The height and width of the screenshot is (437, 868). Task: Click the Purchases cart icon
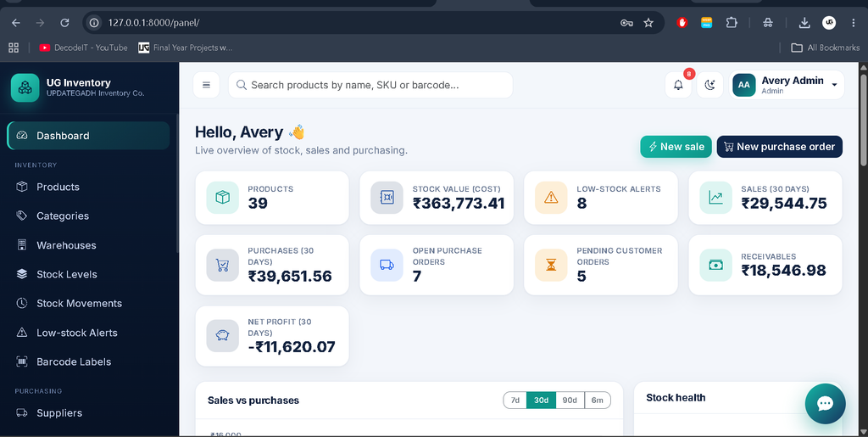pyautogui.click(x=223, y=265)
